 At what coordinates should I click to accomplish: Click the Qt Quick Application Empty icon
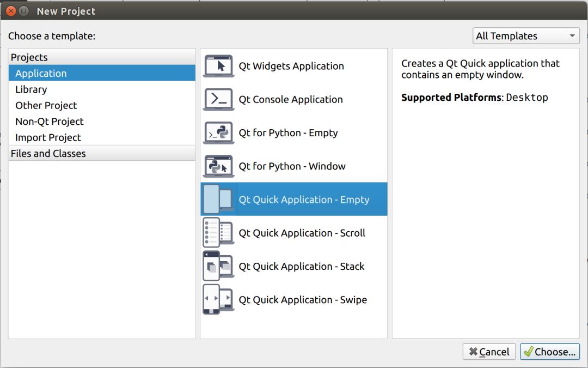[x=218, y=200]
